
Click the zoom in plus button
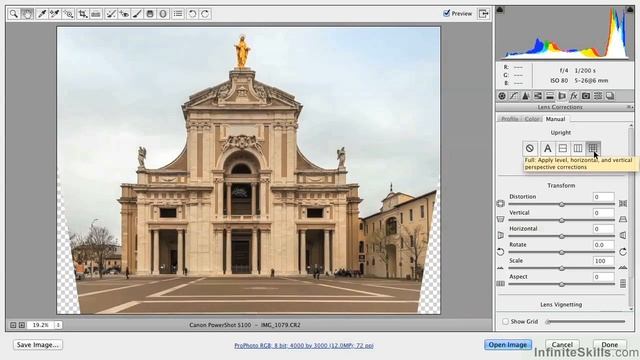22,325
